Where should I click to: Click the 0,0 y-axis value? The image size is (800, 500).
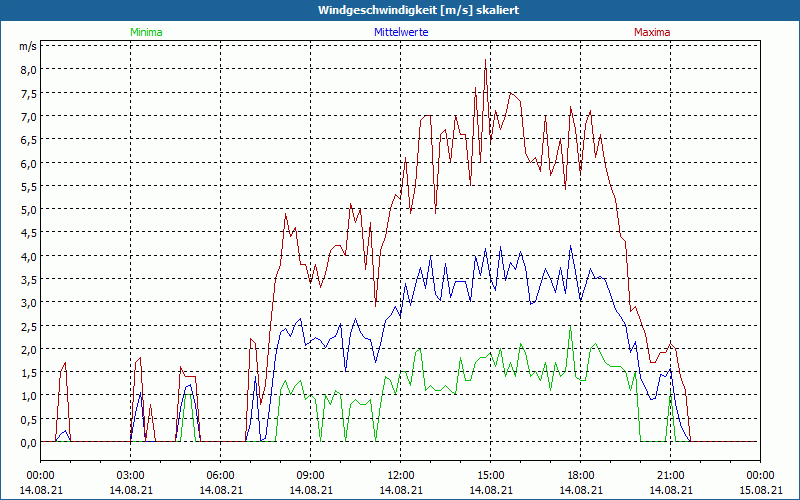tap(28, 443)
